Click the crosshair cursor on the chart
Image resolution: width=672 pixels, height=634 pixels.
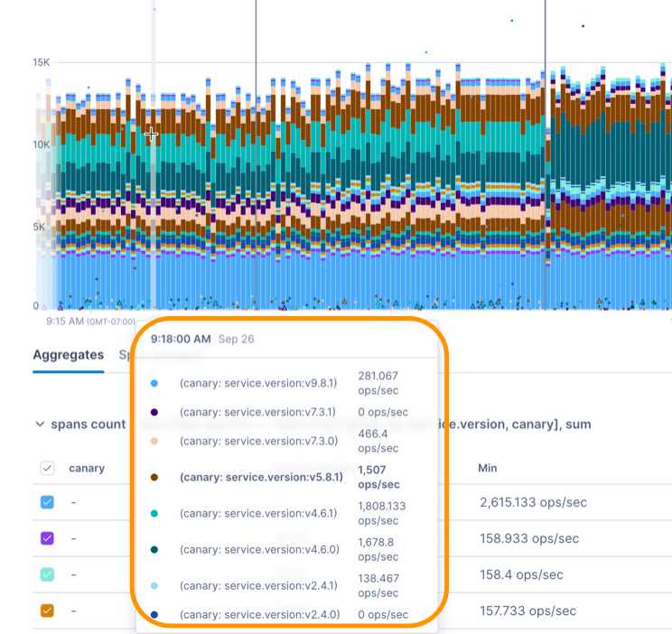(x=151, y=135)
